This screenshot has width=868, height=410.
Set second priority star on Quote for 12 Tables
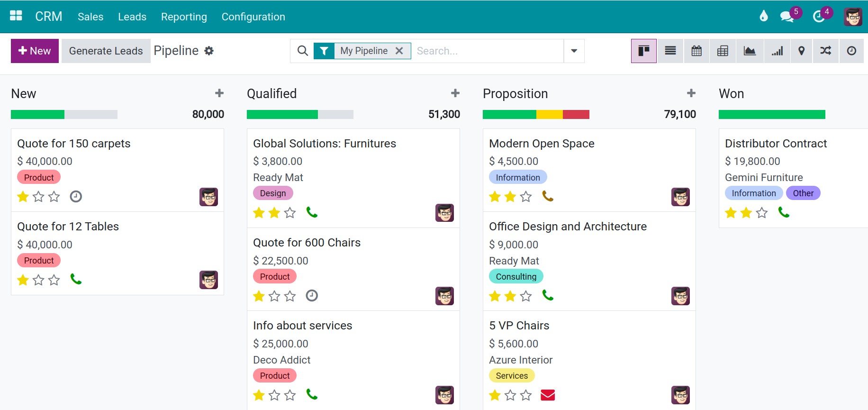tap(38, 280)
